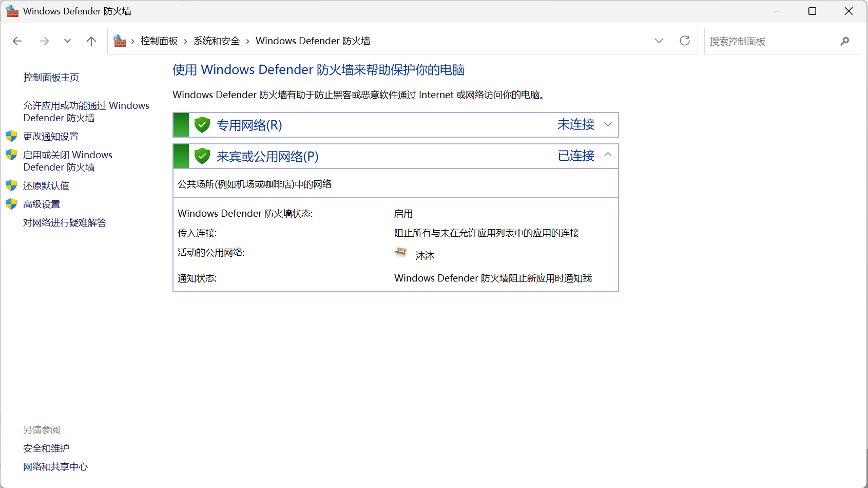
Task: Open 更改通知设置 link
Action: tap(51, 137)
